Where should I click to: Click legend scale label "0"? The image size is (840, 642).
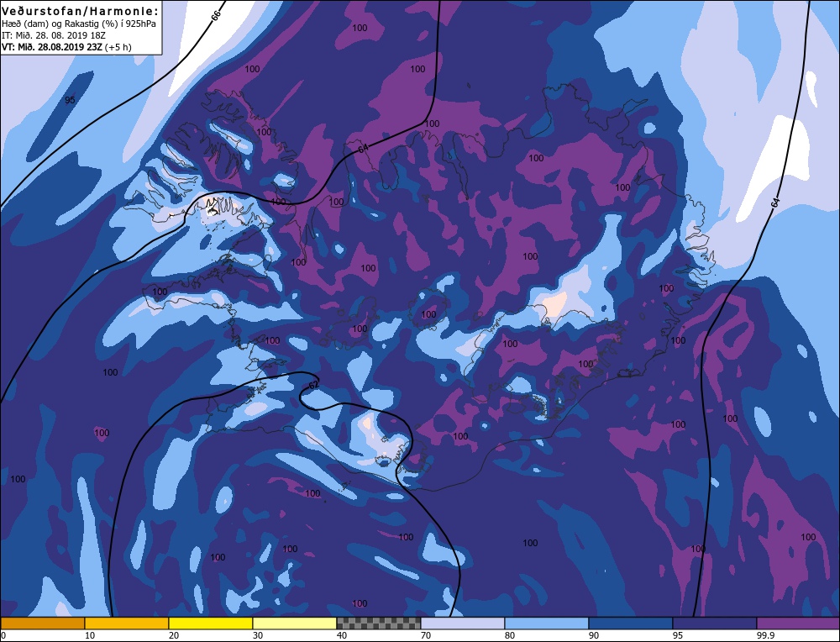pos(3,635)
